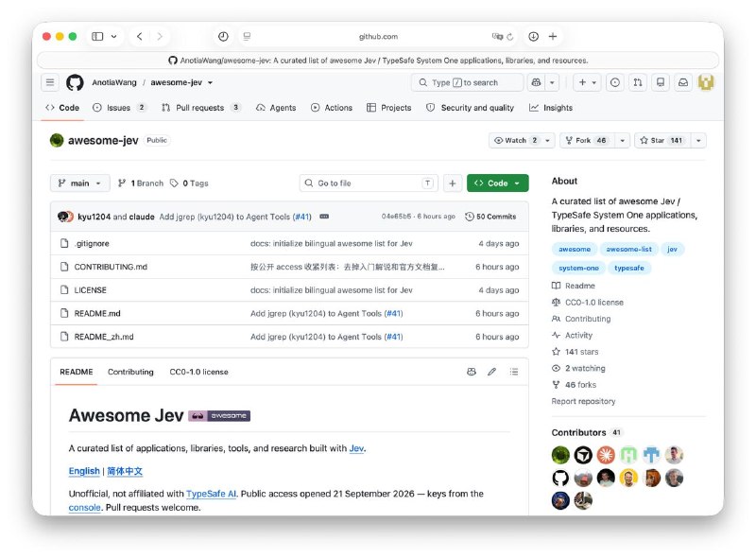Go back with Safari's back arrow
This screenshot has height=558, width=756.
[139, 36]
